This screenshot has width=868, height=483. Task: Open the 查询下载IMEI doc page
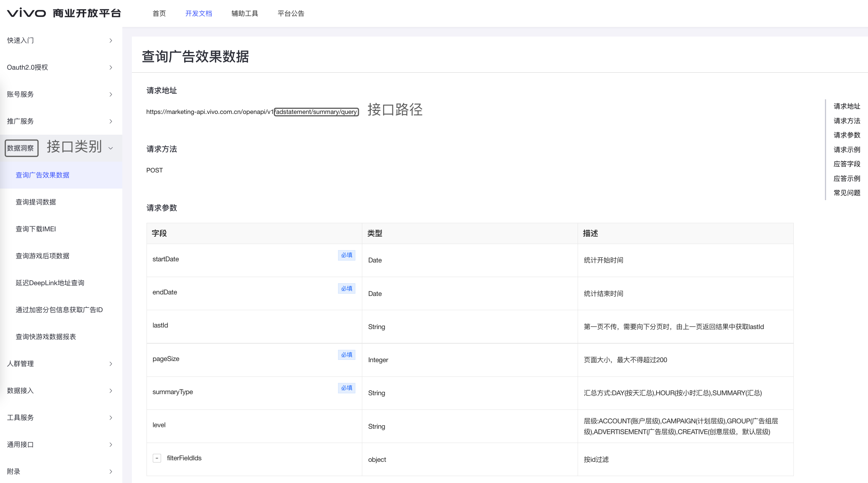(x=36, y=229)
